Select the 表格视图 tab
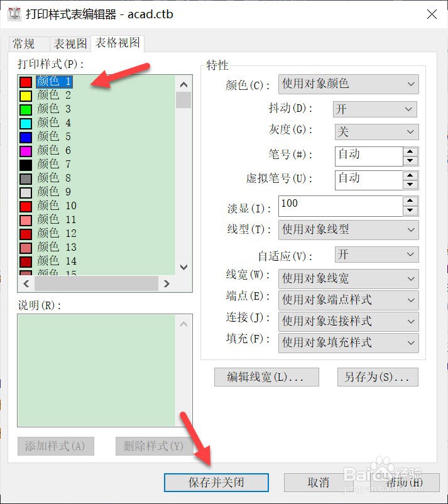The image size is (448, 504). point(117,43)
